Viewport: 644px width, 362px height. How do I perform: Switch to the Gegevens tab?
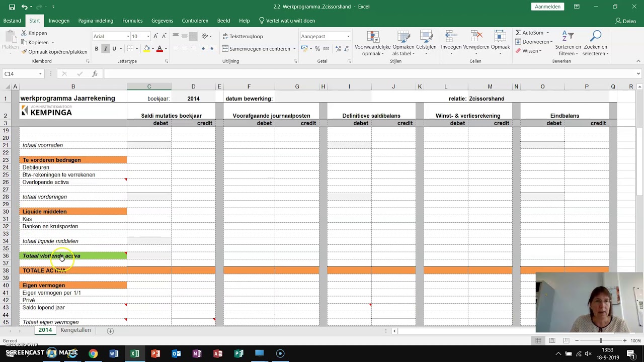point(162,21)
